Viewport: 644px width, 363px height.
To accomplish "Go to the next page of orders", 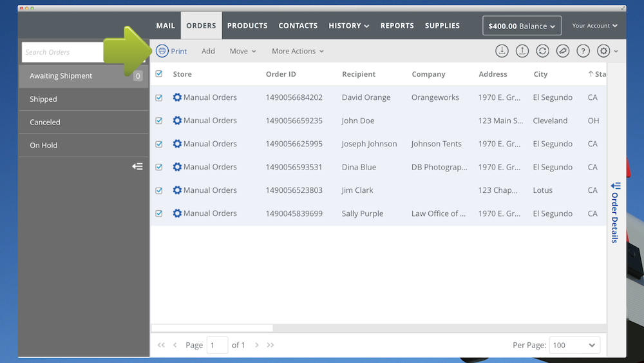I will click(257, 345).
